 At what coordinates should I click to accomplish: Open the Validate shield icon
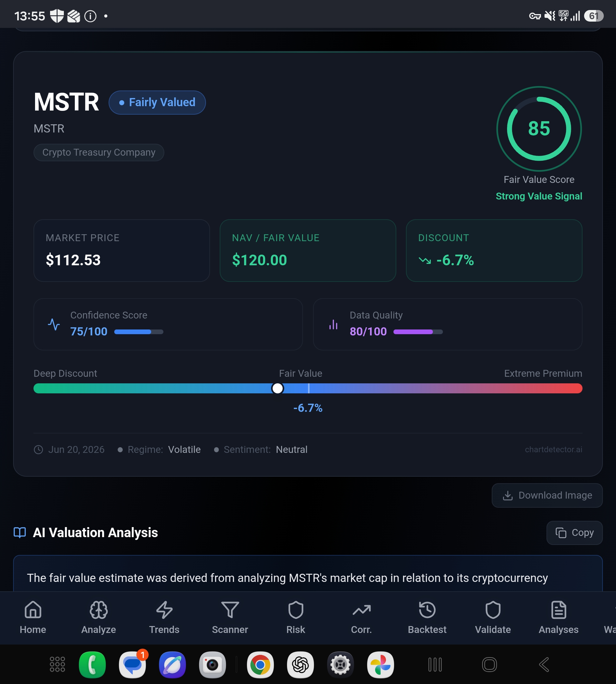[x=493, y=610]
